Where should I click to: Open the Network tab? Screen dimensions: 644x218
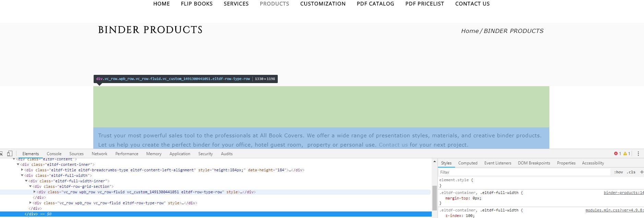99,154
